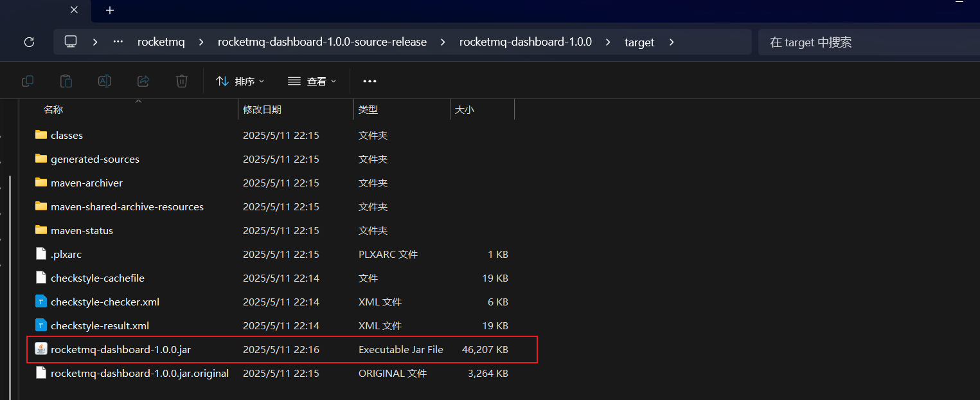
Task: Click the Delete trash icon
Action: tap(182, 81)
